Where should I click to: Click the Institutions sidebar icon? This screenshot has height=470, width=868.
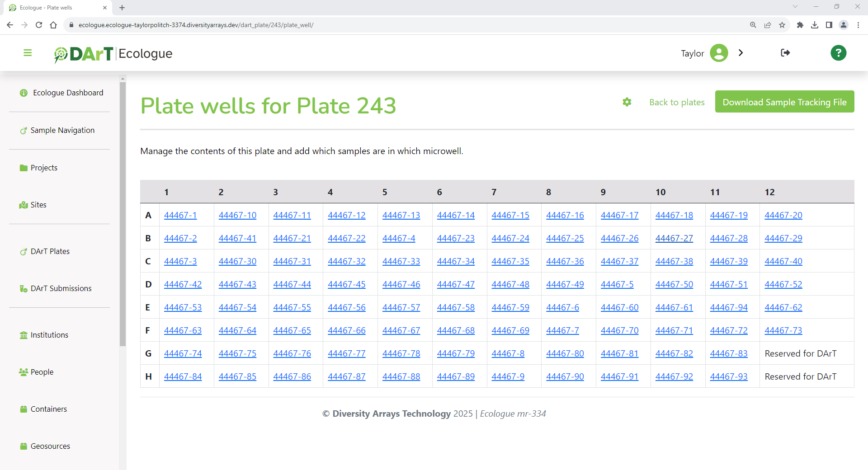pyautogui.click(x=23, y=335)
